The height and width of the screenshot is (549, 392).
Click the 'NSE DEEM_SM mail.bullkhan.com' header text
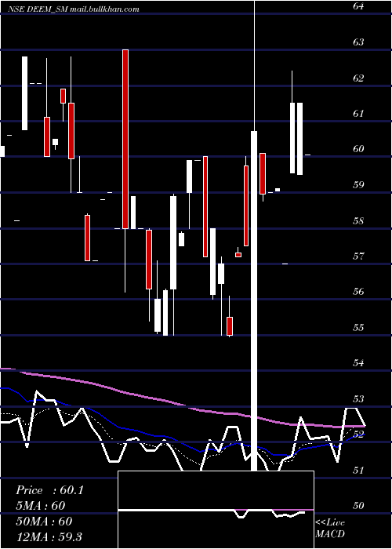click(73, 9)
